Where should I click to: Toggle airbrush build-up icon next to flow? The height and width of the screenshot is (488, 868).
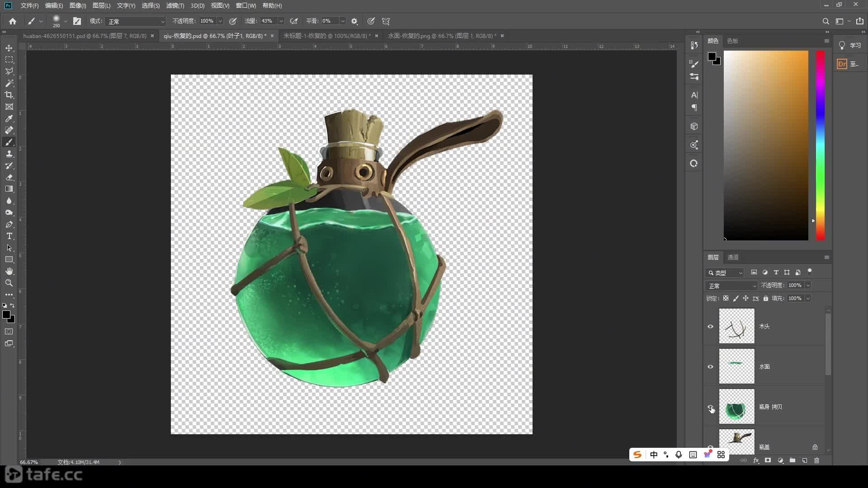click(294, 21)
